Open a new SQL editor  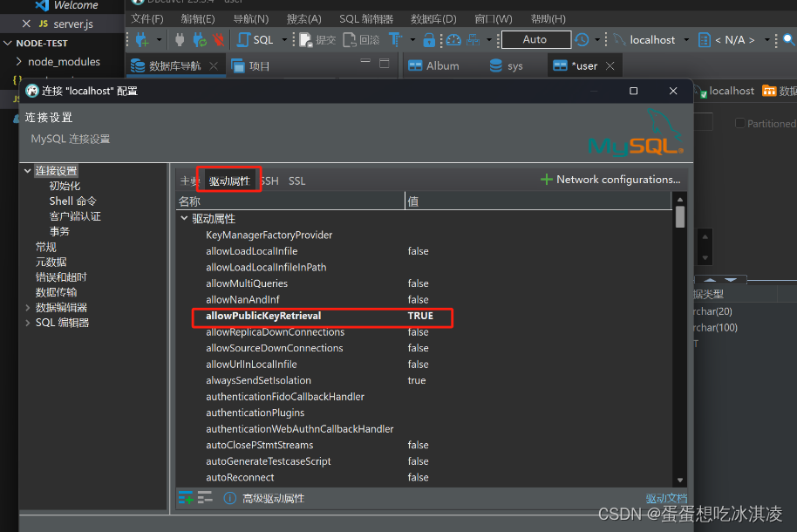point(258,39)
